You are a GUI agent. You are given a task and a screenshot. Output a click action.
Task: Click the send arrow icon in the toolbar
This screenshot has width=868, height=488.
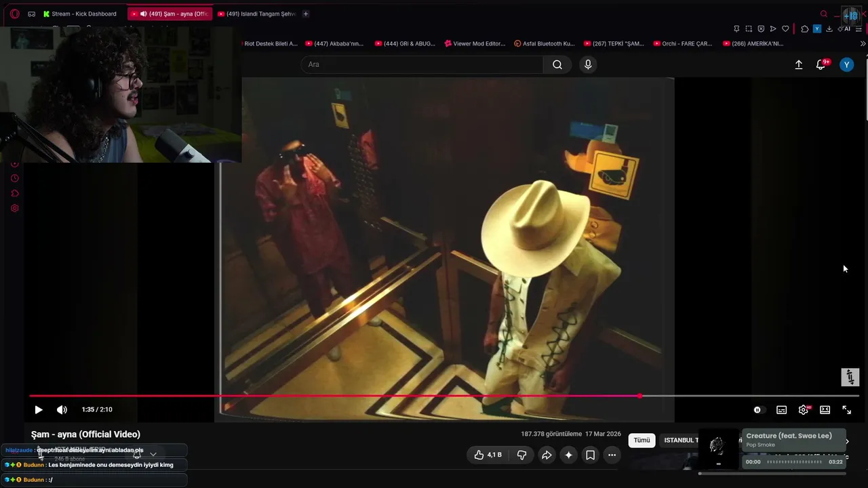coord(773,28)
